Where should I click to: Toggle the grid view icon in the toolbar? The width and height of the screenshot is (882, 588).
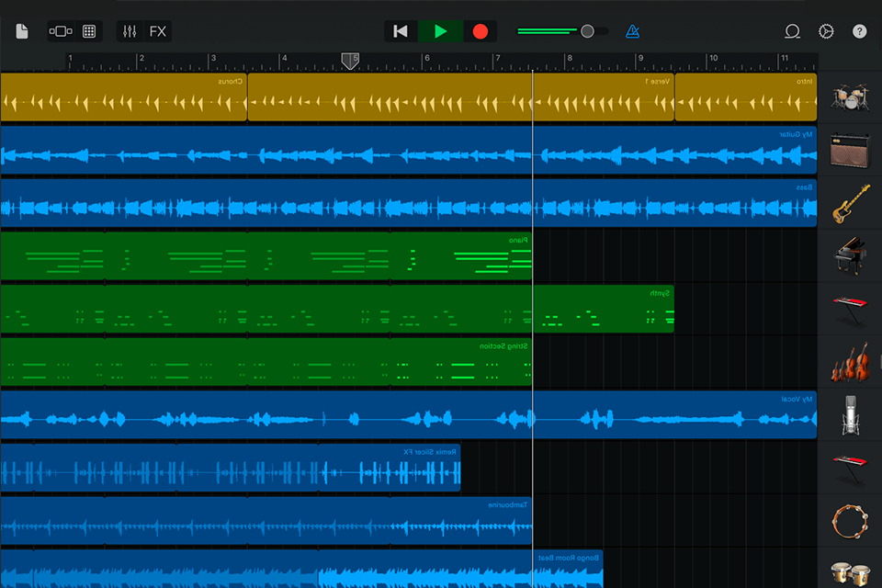[x=87, y=30]
